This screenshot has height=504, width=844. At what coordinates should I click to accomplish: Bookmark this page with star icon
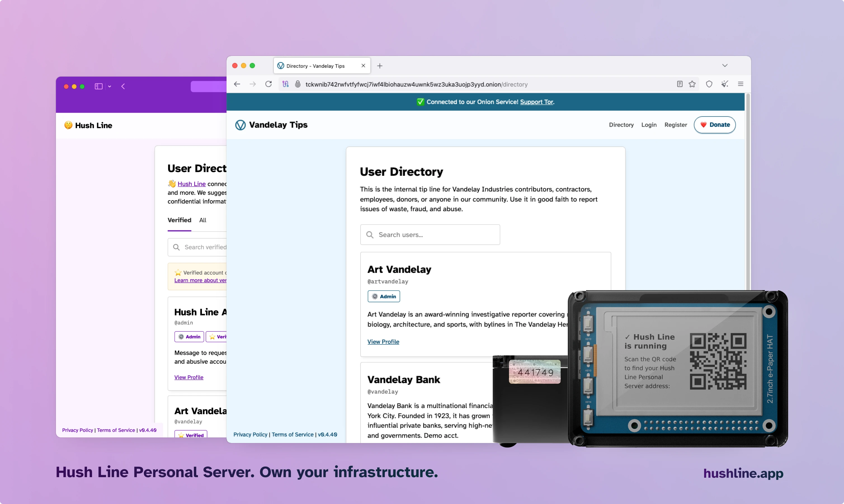[x=692, y=84]
